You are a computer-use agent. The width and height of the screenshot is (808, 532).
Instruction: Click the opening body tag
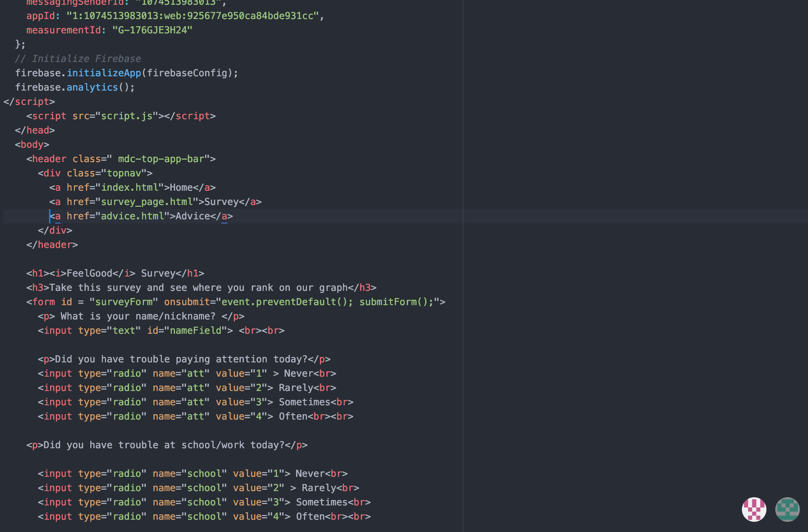pos(32,144)
